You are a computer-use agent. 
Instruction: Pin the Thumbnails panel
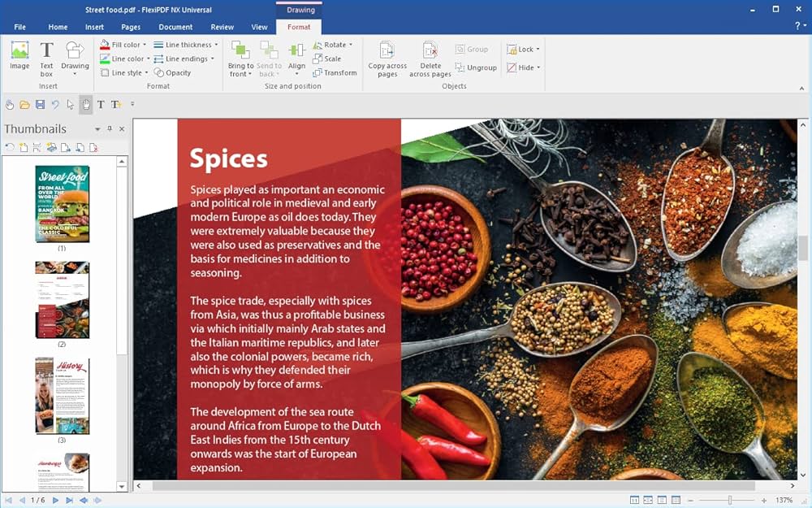(110, 129)
